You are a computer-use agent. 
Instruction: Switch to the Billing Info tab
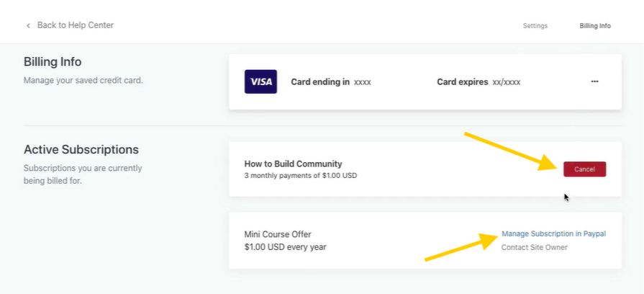tap(595, 26)
